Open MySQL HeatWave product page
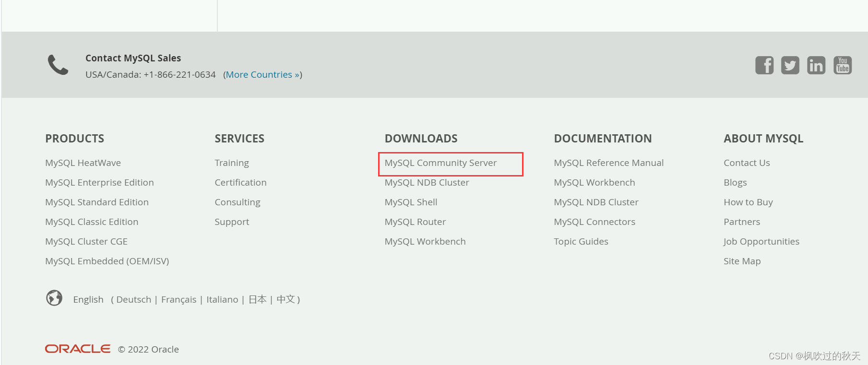868x365 pixels. [x=83, y=163]
